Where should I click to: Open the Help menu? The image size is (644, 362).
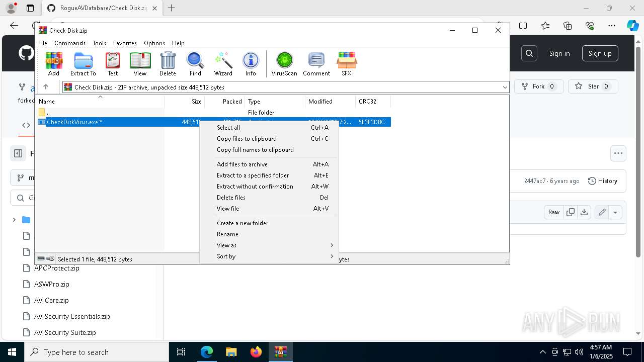coord(178,43)
